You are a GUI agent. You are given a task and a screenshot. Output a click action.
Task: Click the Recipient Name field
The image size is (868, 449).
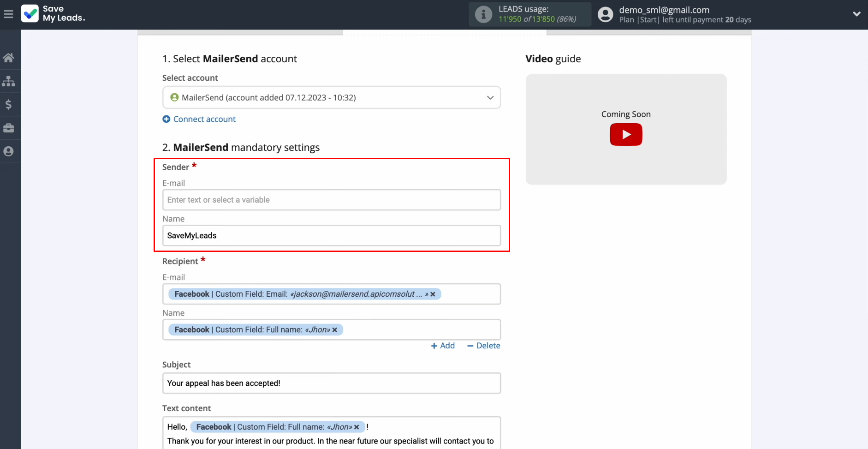pyautogui.click(x=332, y=329)
